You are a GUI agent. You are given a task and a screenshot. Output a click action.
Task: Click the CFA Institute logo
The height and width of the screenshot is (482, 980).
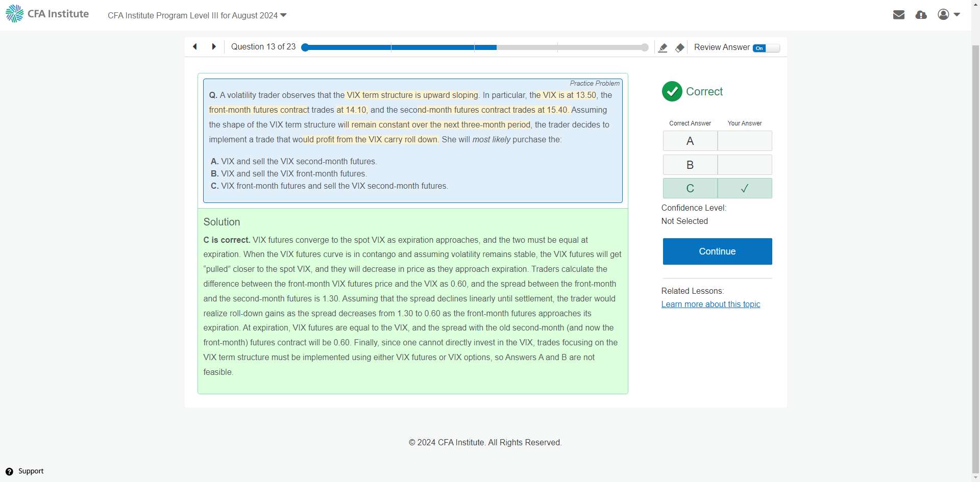pyautogui.click(x=47, y=14)
